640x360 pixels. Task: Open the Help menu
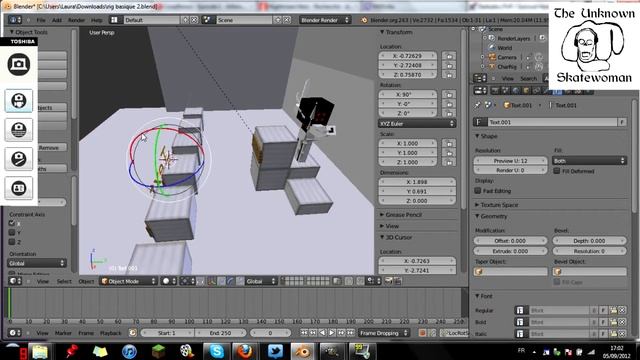click(x=97, y=20)
